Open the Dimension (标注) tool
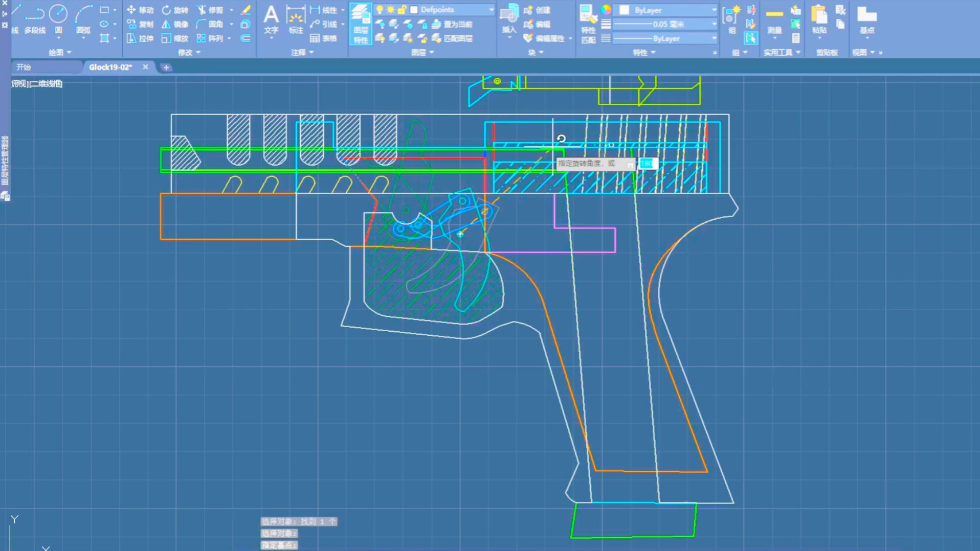980x551 pixels. click(x=296, y=20)
